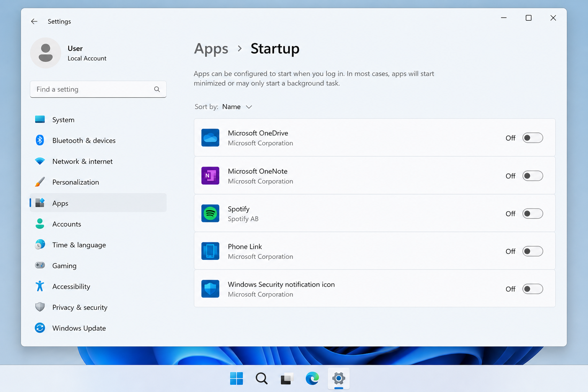Click the Spotify AB publisher text
The height and width of the screenshot is (392, 588).
coord(243,219)
